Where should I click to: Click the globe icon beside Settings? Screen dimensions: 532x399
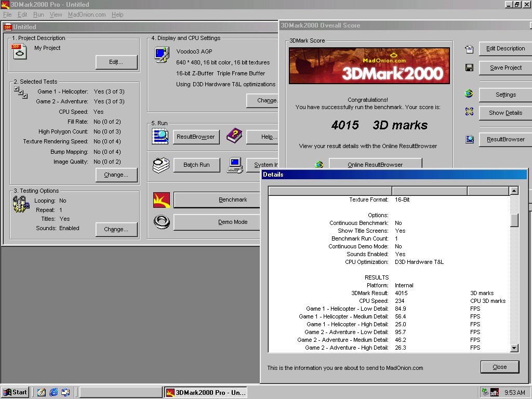coord(469,94)
